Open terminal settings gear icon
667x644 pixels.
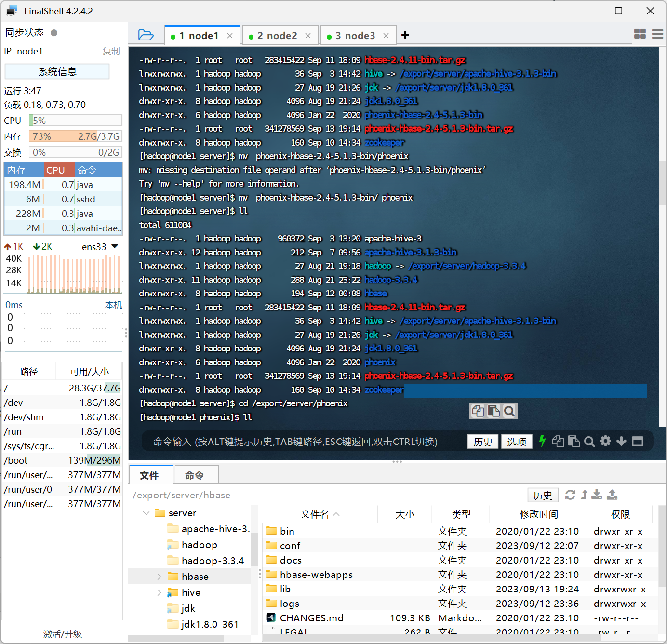[606, 441]
